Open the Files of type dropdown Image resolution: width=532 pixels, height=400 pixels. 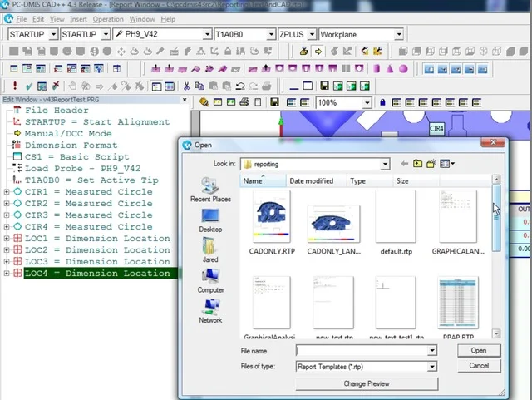coord(431,366)
